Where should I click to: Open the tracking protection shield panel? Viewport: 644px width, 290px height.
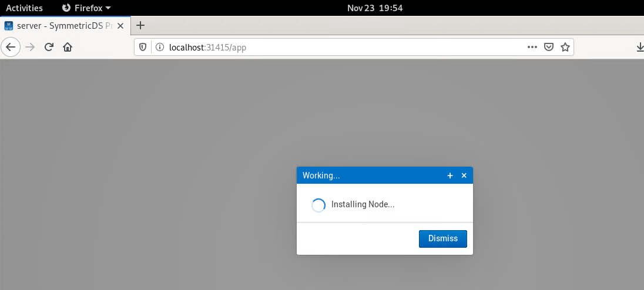tap(145, 48)
